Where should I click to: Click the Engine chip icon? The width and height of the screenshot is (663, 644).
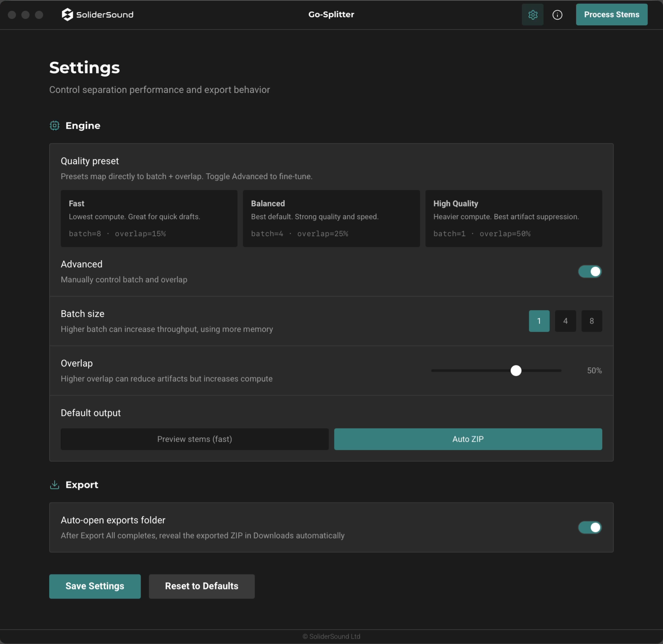[x=54, y=126]
